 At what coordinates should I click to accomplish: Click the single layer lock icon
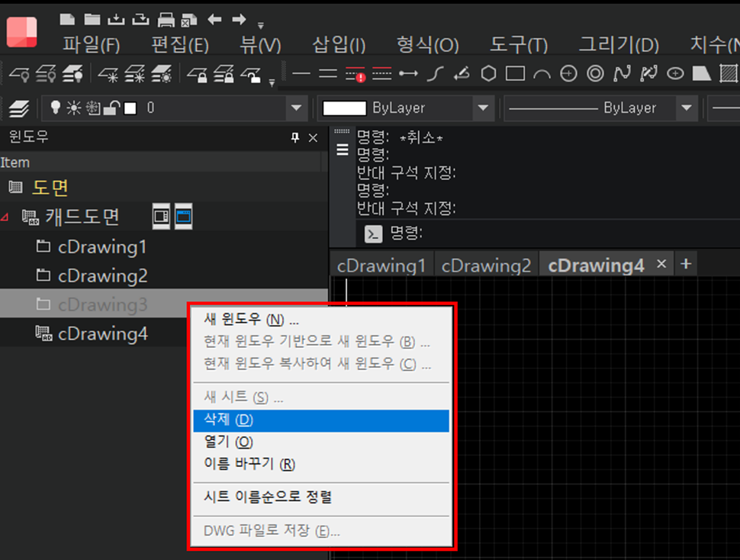tap(197, 74)
